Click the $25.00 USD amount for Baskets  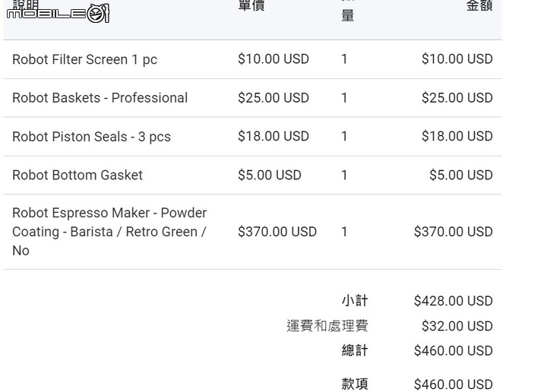point(457,98)
